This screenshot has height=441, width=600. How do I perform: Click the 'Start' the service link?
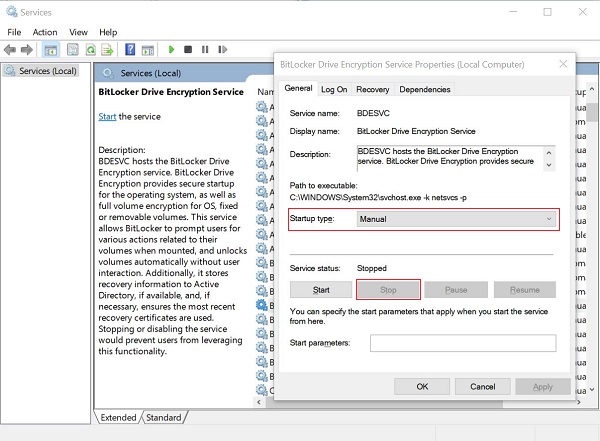pos(107,117)
